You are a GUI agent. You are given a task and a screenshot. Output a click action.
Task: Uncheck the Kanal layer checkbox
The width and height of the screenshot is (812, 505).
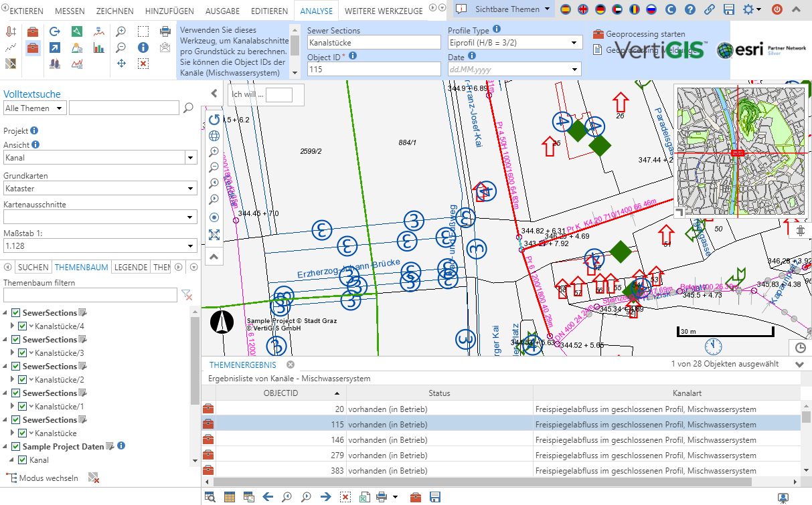point(22,460)
